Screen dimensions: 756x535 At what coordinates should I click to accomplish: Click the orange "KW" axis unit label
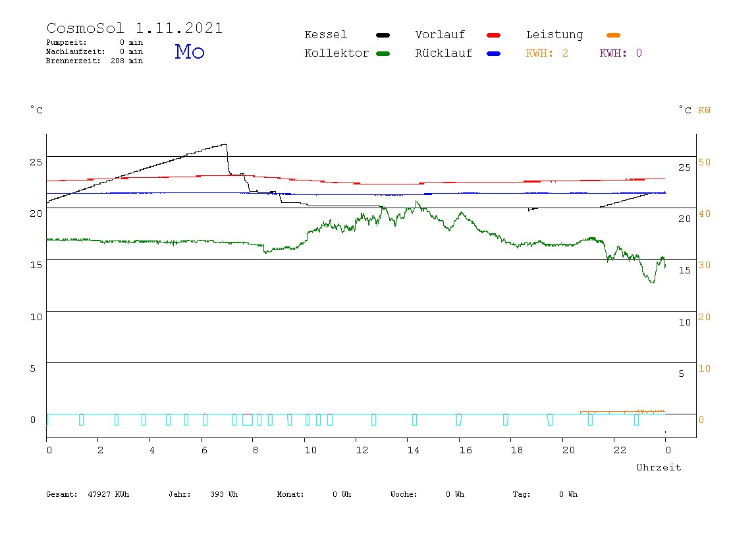coord(705,111)
